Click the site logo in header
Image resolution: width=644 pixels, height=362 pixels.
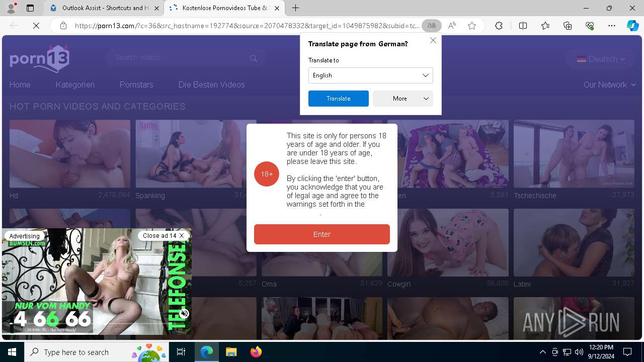[x=39, y=58]
